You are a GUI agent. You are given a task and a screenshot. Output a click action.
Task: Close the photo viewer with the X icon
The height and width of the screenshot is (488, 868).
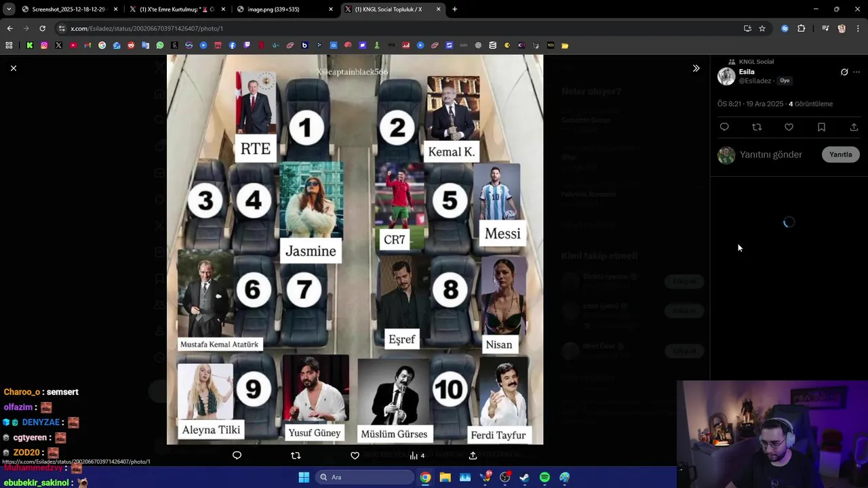point(13,68)
